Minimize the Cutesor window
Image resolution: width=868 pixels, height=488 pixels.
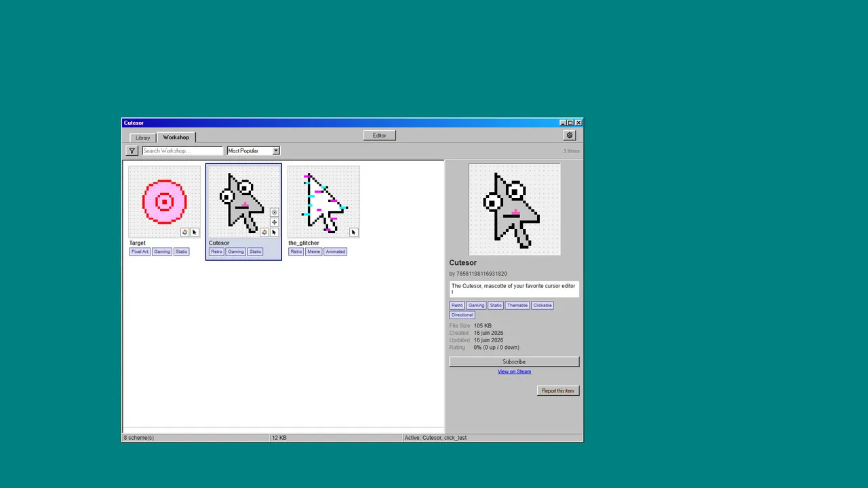[x=563, y=123]
